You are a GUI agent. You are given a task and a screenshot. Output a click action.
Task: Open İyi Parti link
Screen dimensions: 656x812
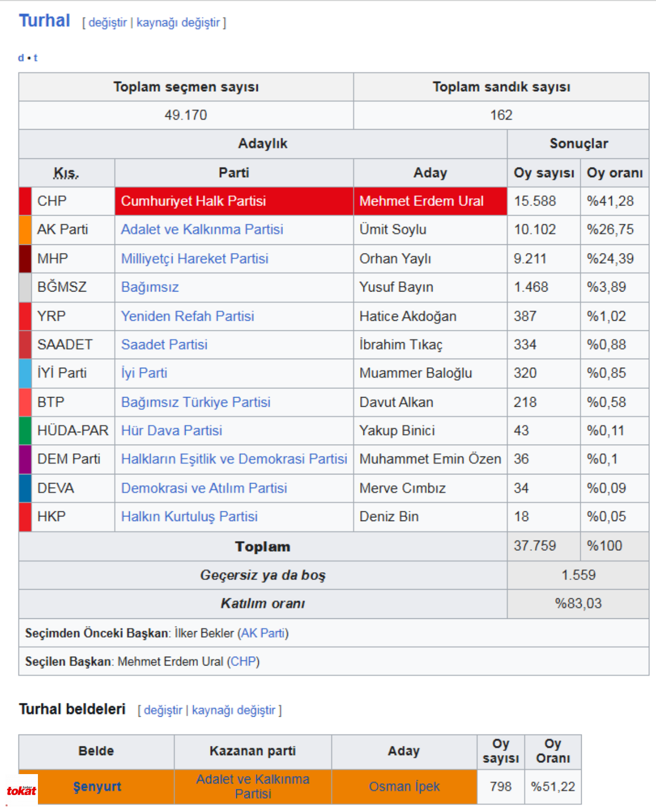tap(144, 372)
